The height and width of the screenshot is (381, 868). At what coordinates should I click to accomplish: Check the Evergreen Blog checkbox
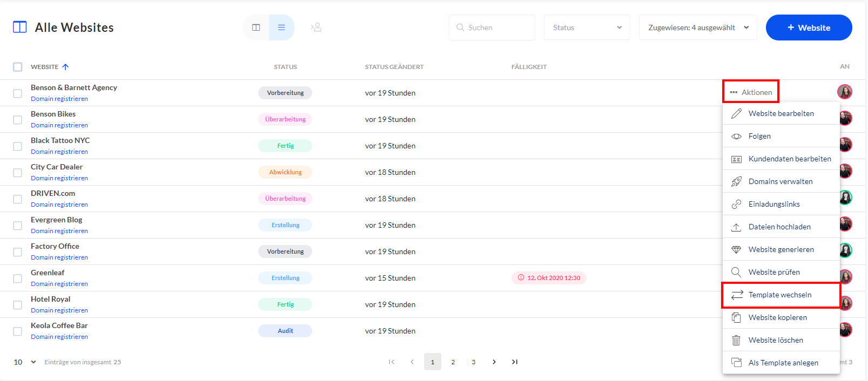[18, 226]
